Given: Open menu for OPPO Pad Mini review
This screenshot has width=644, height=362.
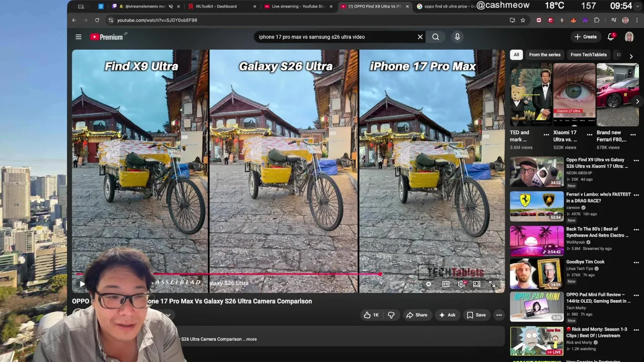Looking at the screenshot, I should 636,295.
